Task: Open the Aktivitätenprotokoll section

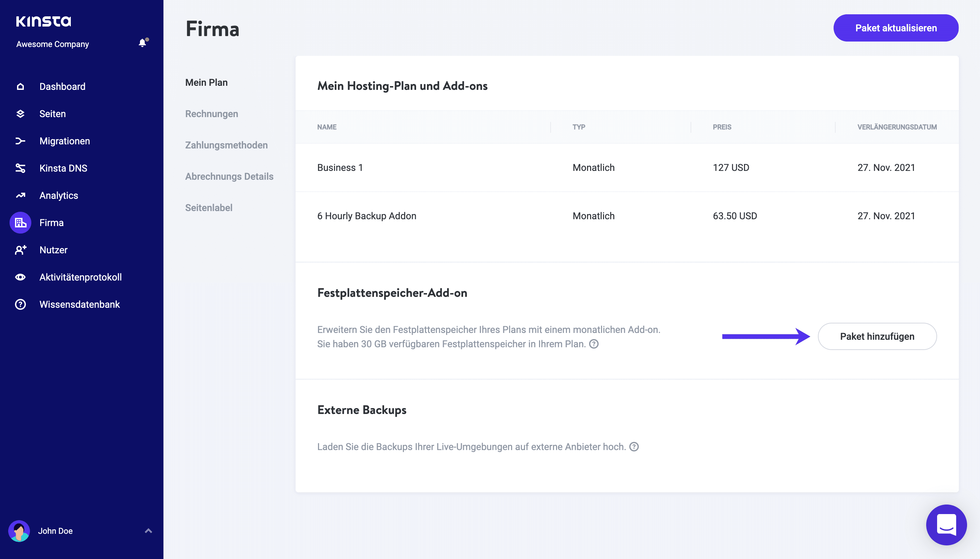Action: coord(81,277)
